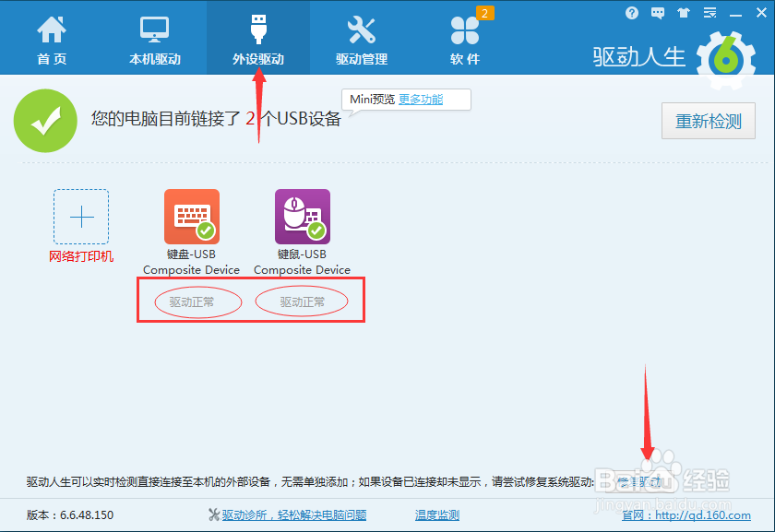Viewport: 775px width, 532px height.
Task: Minimize the 驱动人生 window
Action: point(735,14)
